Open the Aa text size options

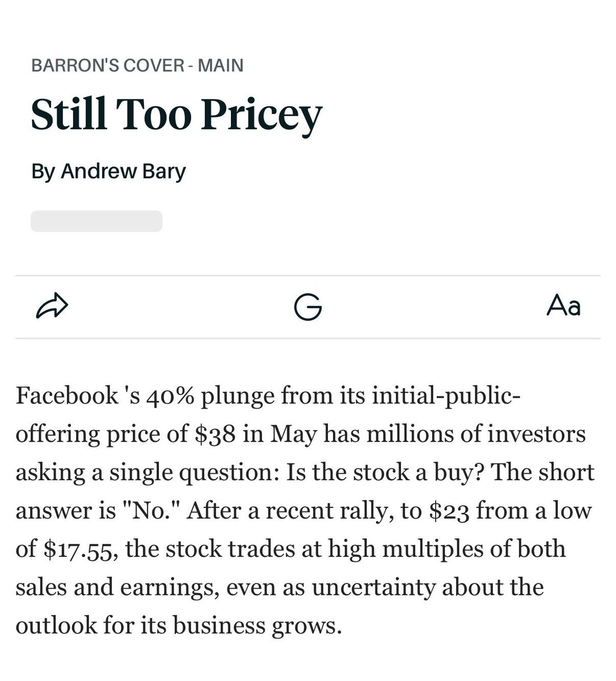tap(564, 306)
